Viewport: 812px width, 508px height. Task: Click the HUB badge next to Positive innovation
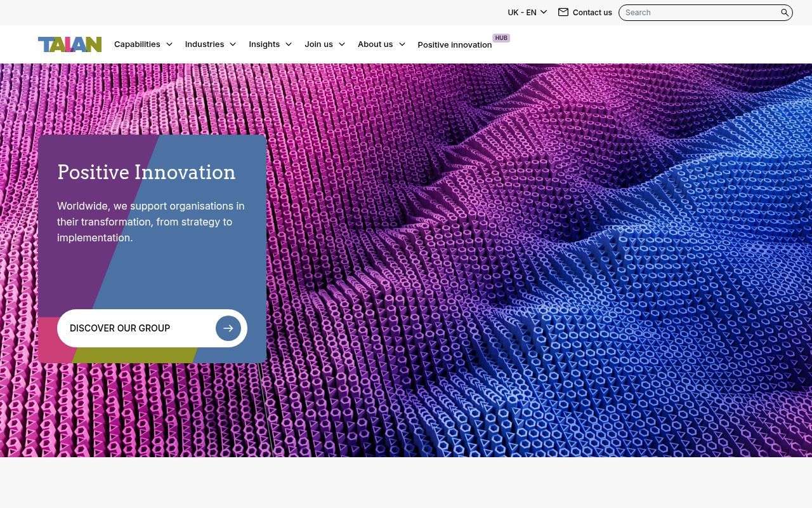coord(501,38)
